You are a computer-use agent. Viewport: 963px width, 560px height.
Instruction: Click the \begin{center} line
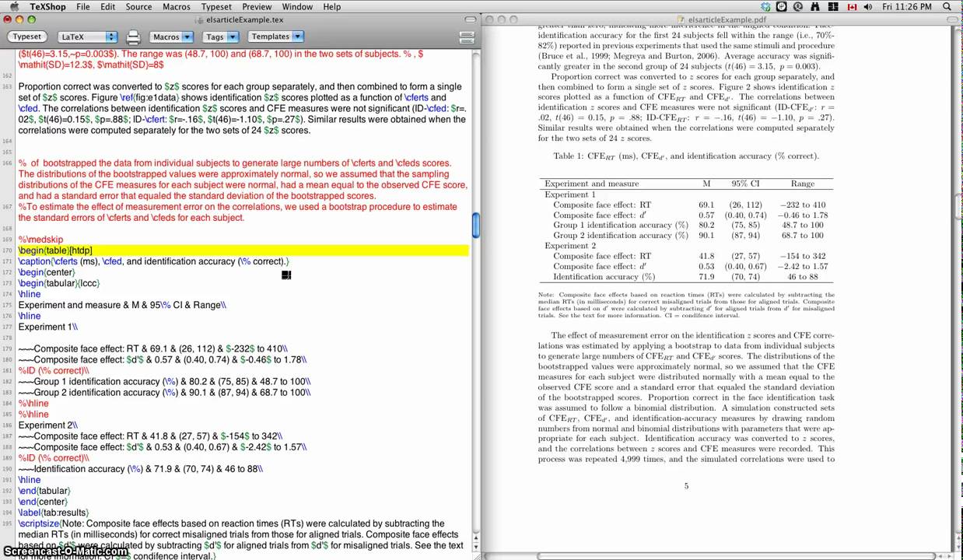pyautogui.click(x=47, y=272)
